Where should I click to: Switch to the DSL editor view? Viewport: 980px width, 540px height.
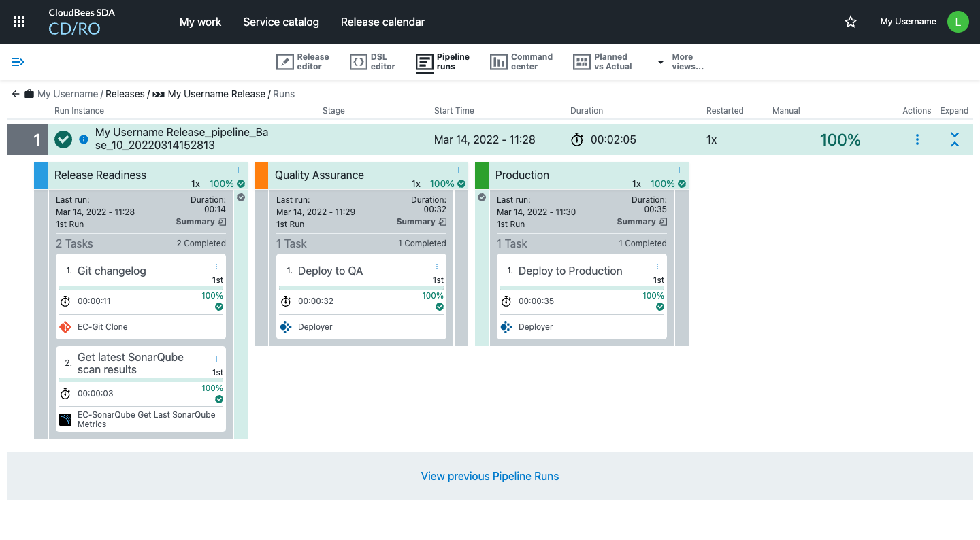click(372, 62)
